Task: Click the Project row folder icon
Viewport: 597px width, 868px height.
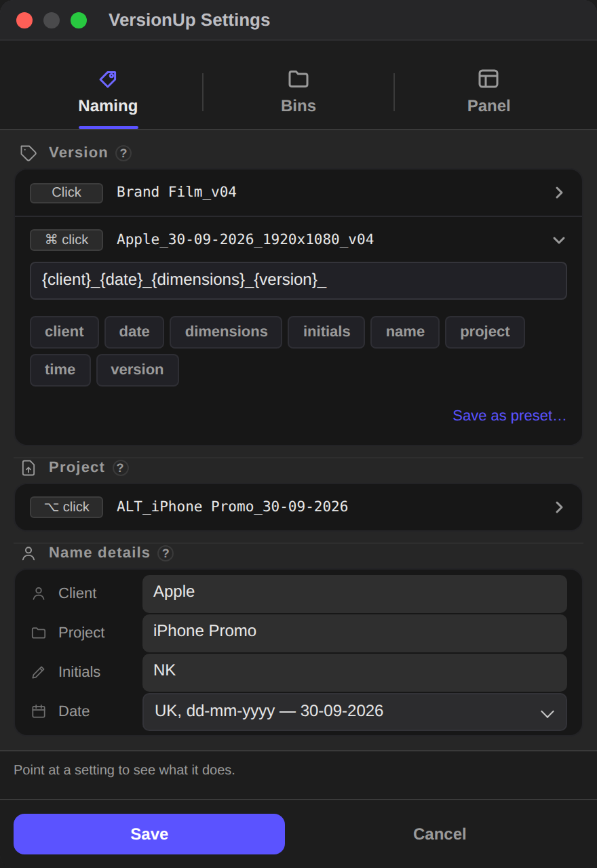Action: click(x=39, y=633)
